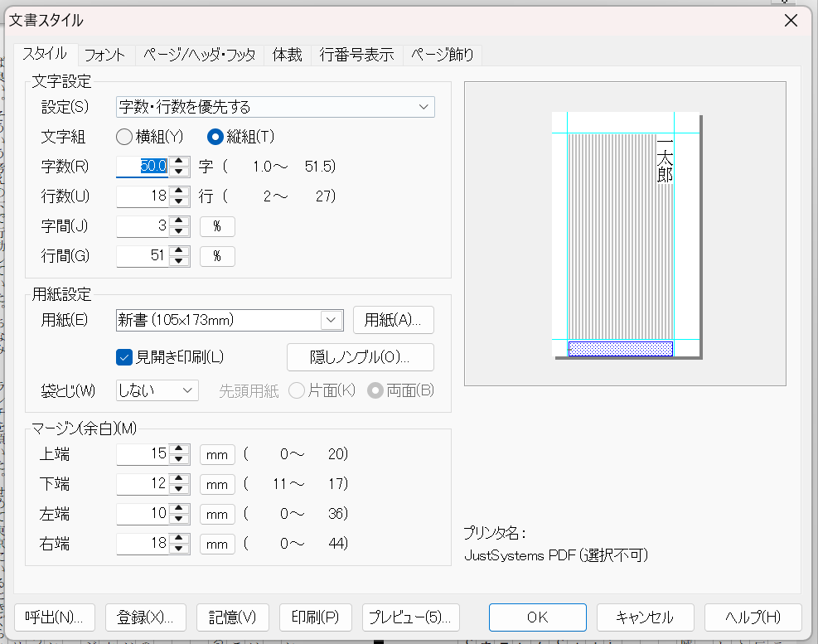The height and width of the screenshot is (644, 818).
Task: Switch to the フォント tab
Action: click(105, 55)
